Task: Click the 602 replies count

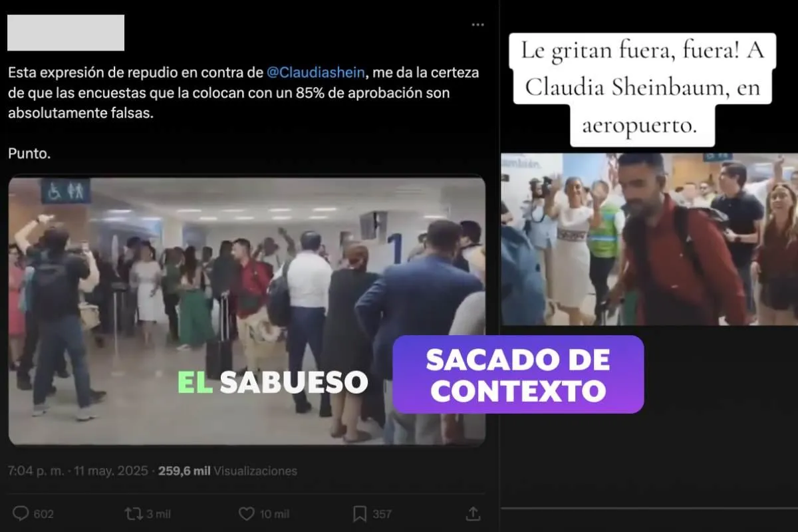Action: [43, 514]
